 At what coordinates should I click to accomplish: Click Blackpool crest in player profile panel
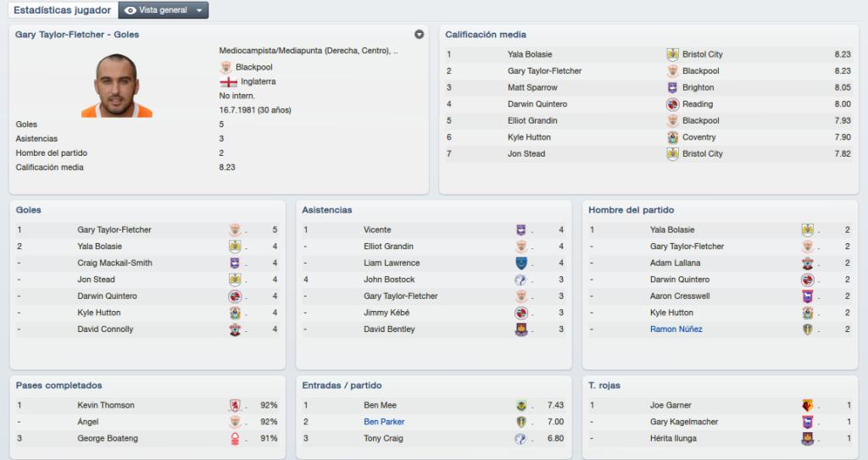point(225,68)
